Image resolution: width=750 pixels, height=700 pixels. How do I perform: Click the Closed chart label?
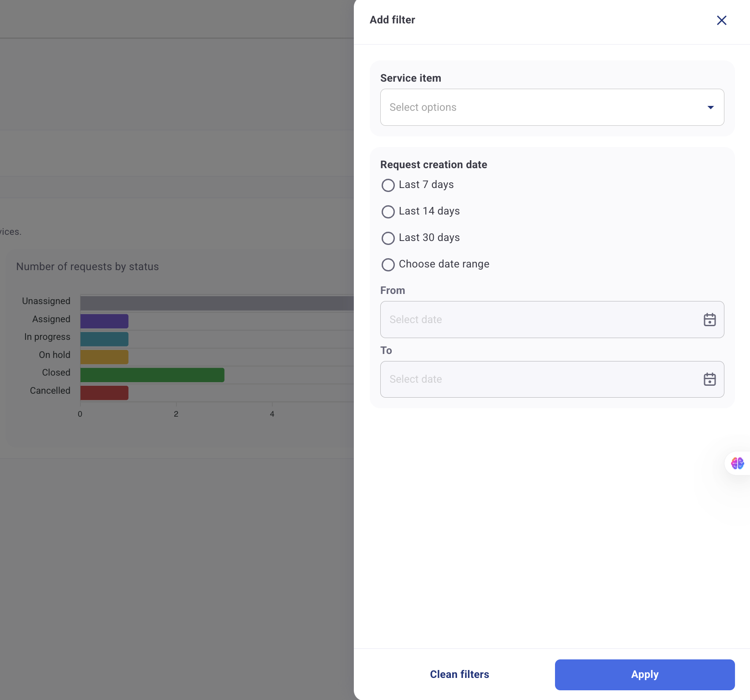[x=56, y=373]
